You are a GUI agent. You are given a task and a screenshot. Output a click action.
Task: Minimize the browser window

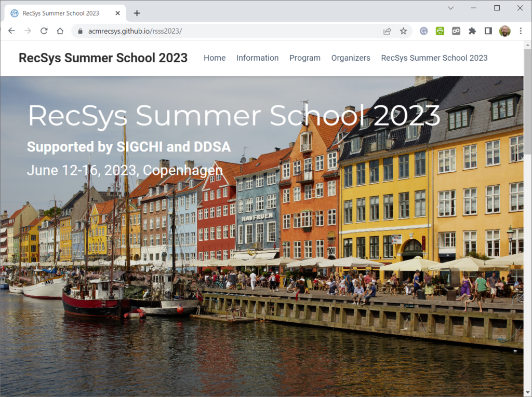474,8
